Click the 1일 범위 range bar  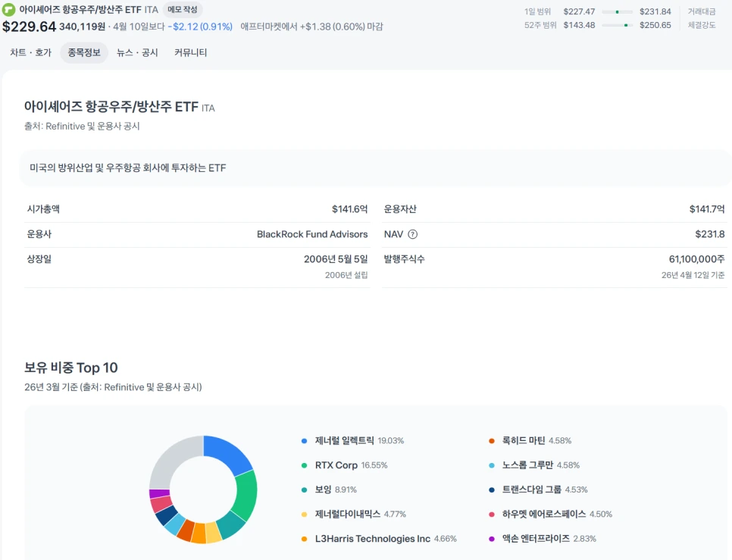[617, 11]
